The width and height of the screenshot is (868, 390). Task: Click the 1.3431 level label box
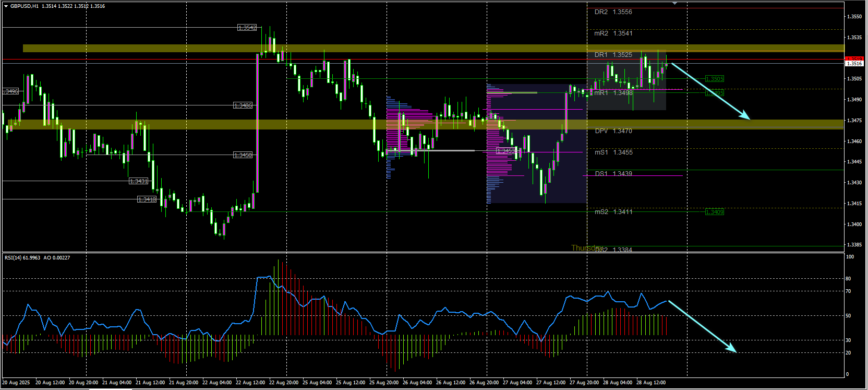138,181
